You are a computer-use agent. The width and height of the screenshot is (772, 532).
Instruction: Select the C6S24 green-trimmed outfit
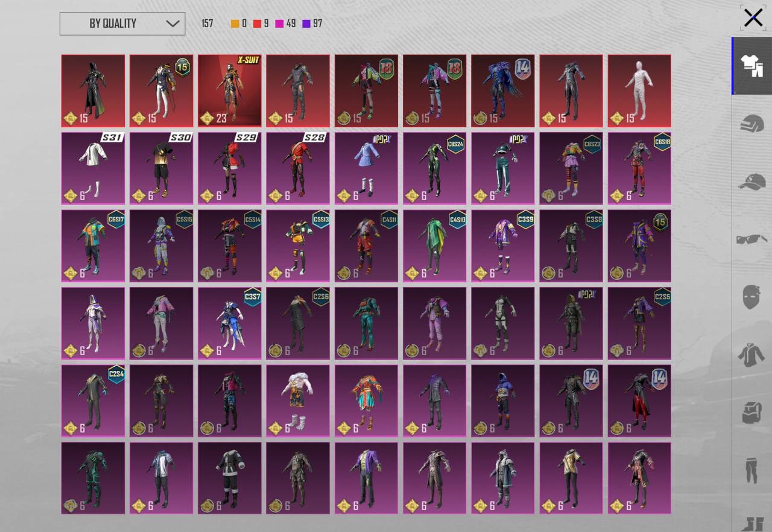click(435, 168)
